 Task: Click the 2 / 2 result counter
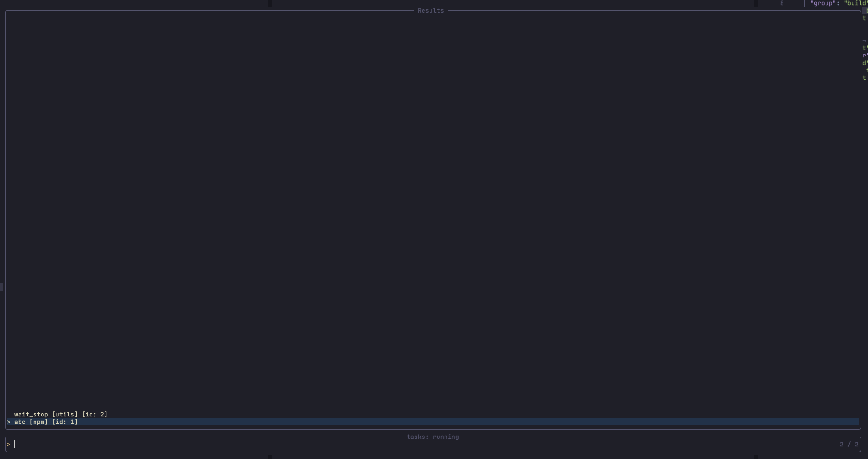849,445
